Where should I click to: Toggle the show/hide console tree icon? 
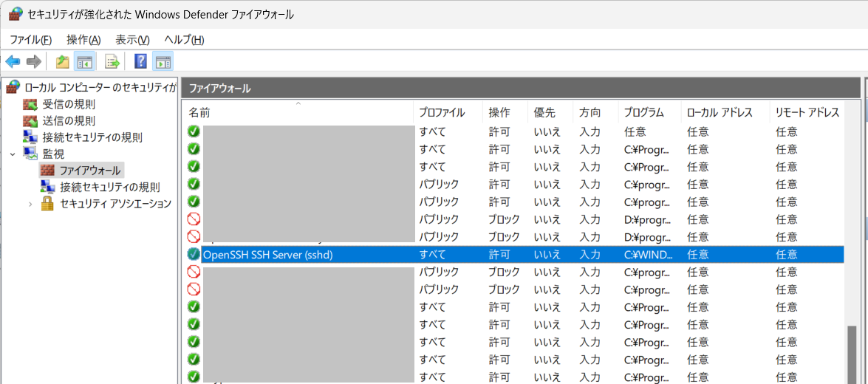(85, 61)
